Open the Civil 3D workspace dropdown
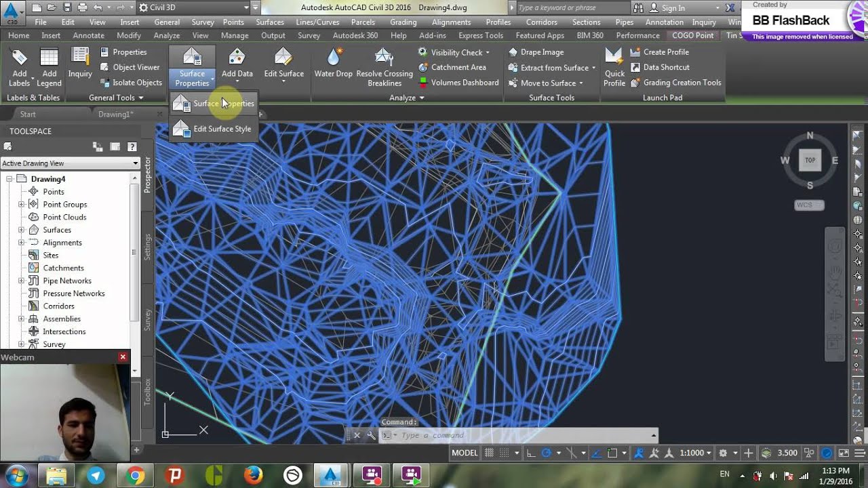868x488 pixels. (x=193, y=8)
